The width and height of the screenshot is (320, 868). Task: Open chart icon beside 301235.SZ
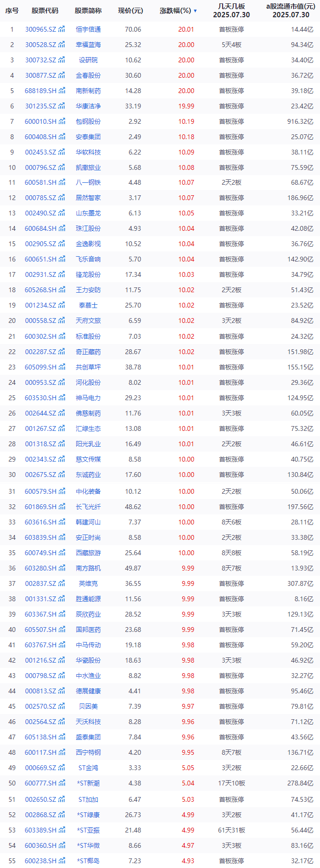(61, 106)
